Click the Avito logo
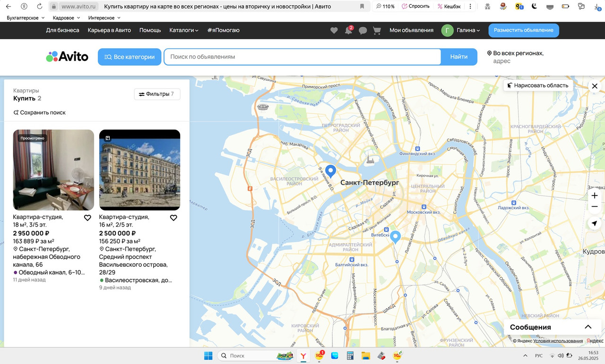This screenshot has height=364, width=605. coord(67,57)
